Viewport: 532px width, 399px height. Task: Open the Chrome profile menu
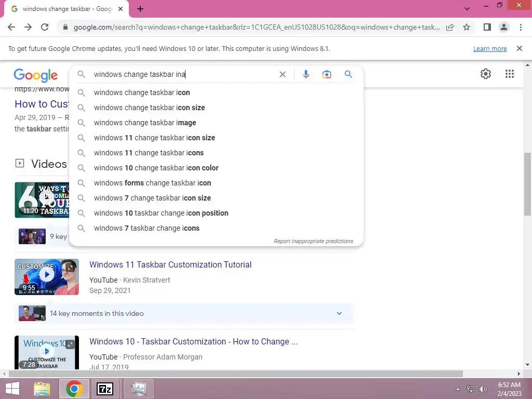point(504,27)
